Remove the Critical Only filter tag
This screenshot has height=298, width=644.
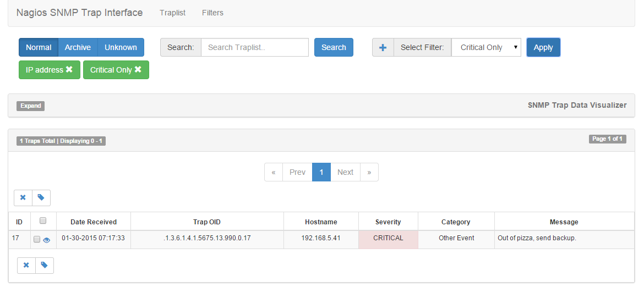[138, 70]
